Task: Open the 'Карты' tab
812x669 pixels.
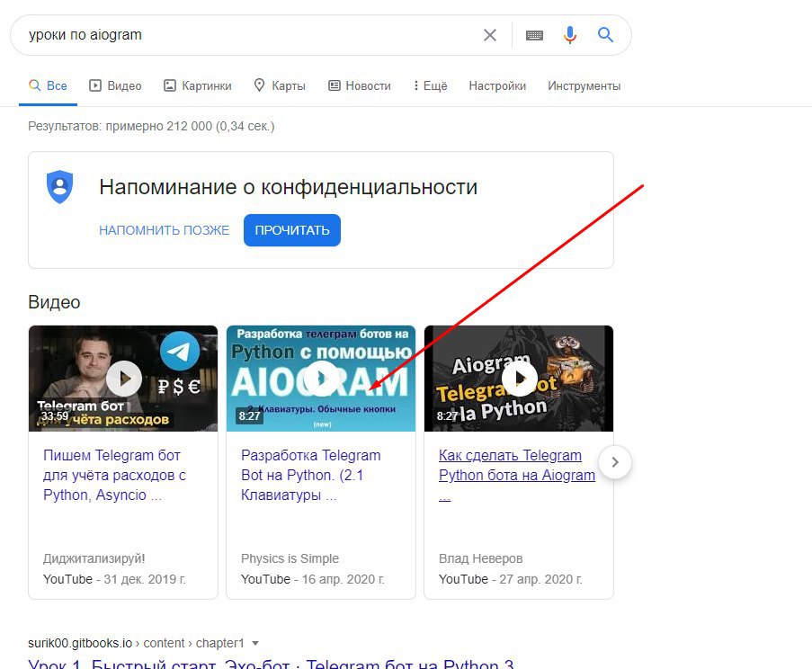Action: pyautogui.click(x=280, y=85)
